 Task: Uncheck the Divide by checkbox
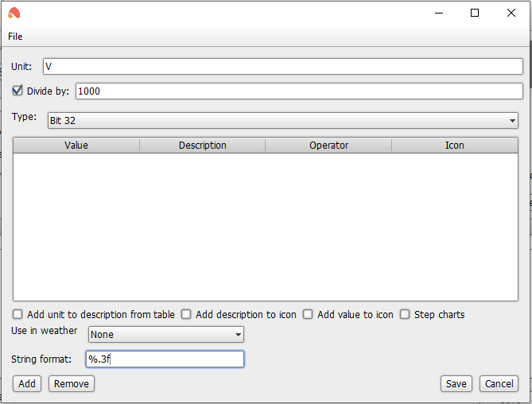[17, 91]
